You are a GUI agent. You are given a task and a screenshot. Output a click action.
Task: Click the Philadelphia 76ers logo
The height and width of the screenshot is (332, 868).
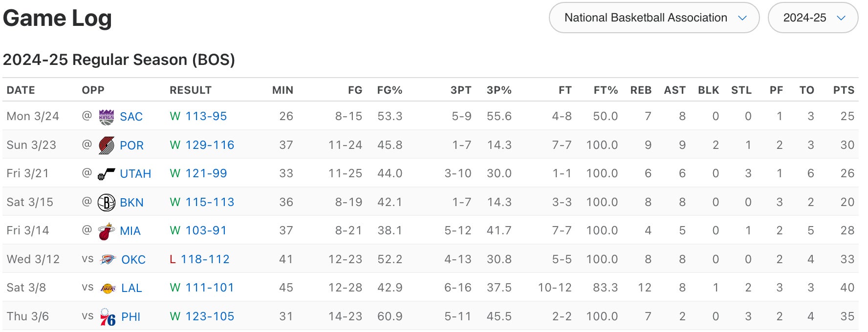(x=108, y=317)
